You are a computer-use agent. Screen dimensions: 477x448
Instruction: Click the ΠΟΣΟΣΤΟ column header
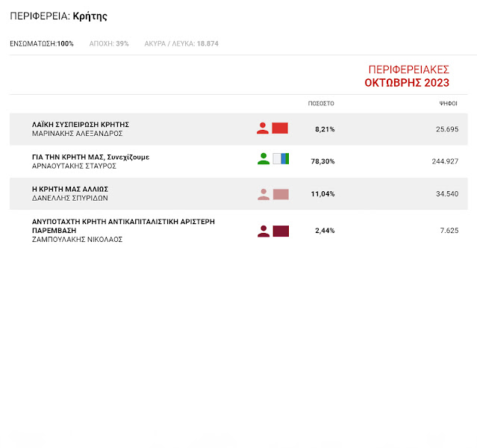coord(321,104)
